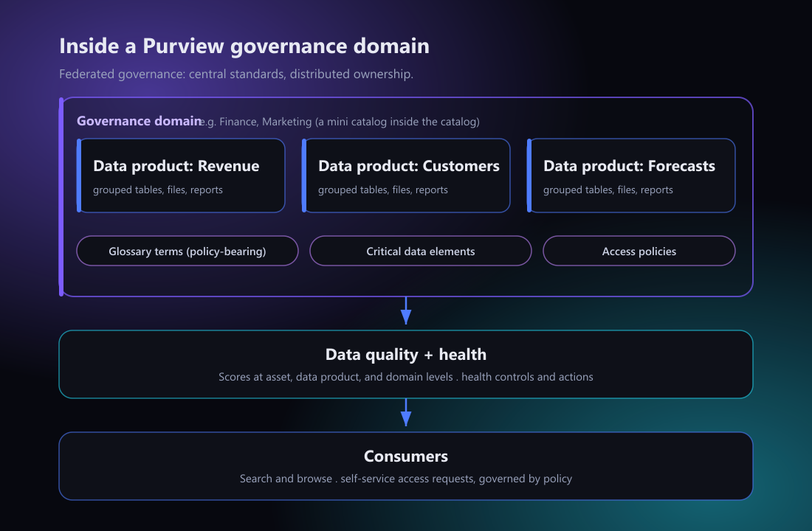Select the 'Data product: Revenue' card
Viewport: 812px width, 531px height.
182,176
